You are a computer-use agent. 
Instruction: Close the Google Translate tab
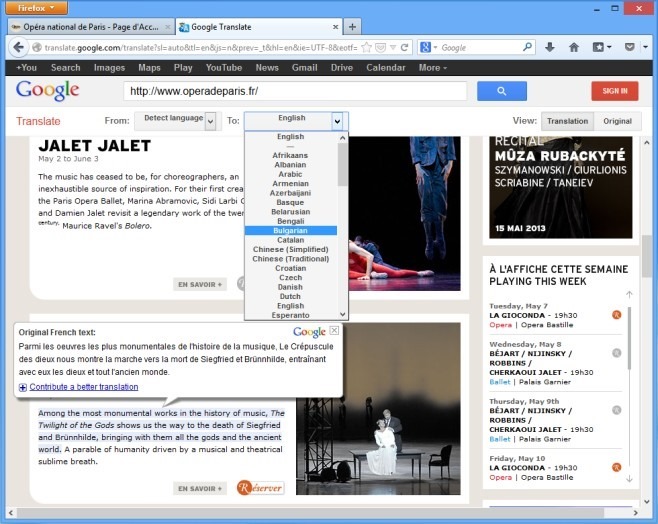click(335, 27)
